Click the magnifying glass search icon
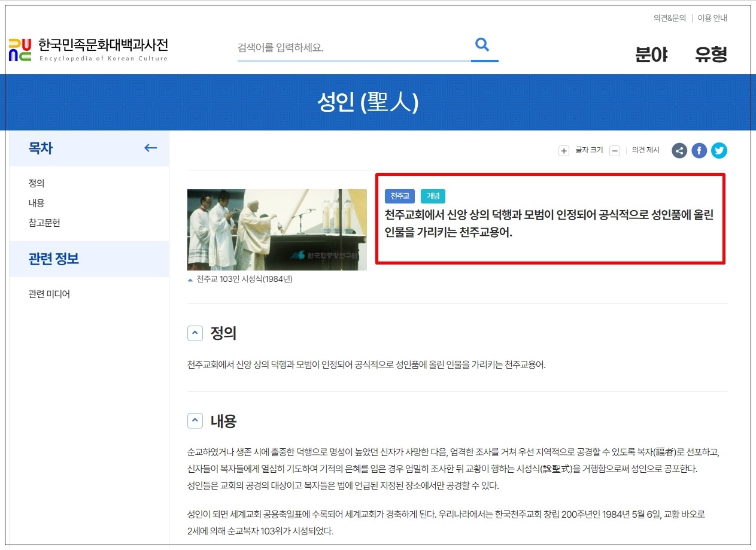The width and height of the screenshot is (756, 550). click(482, 45)
